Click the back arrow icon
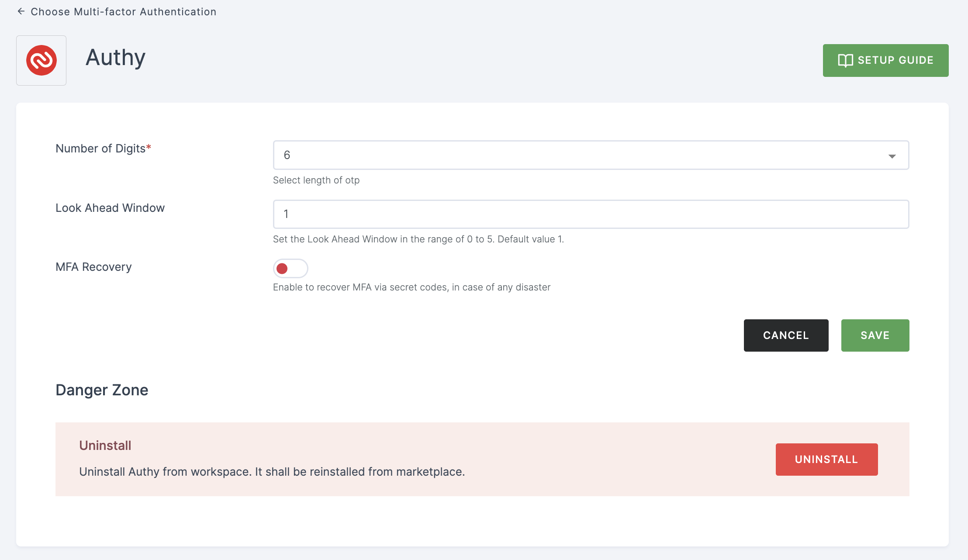Viewport: 968px width, 560px height. coord(21,11)
